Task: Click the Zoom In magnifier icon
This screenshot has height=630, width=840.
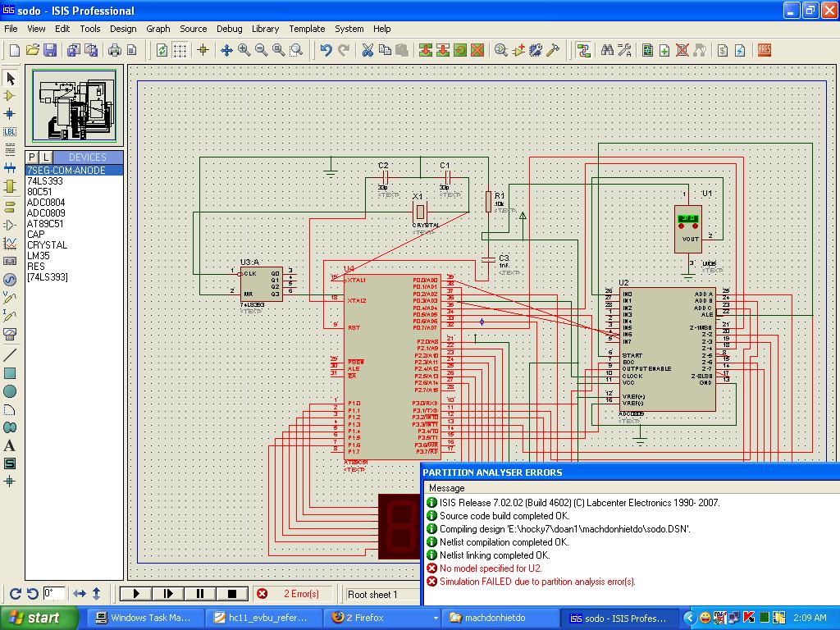Action: (244, 50)
